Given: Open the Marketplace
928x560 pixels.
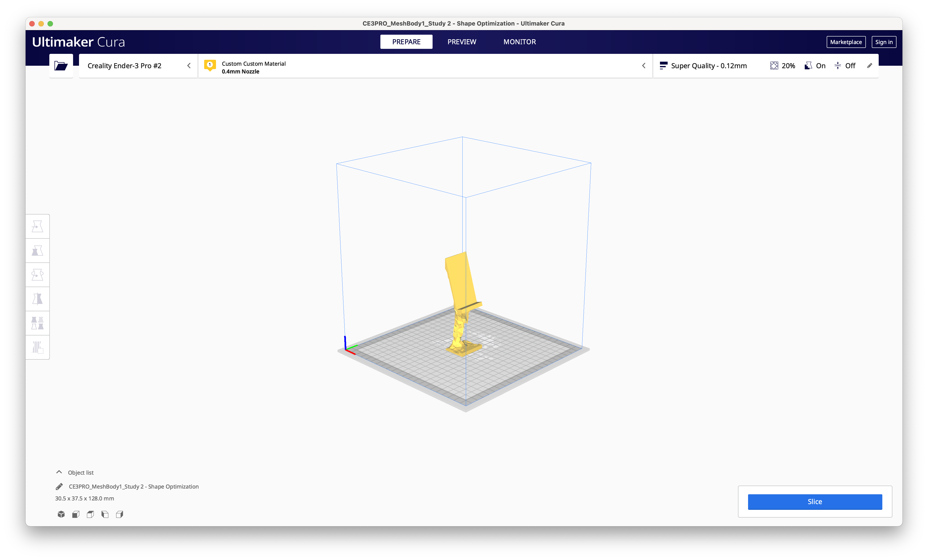Looking at the screenshot, I should point(846,42).
